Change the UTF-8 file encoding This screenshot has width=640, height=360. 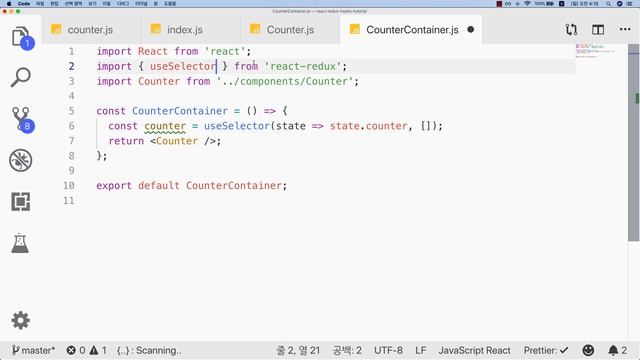point(388,350)
